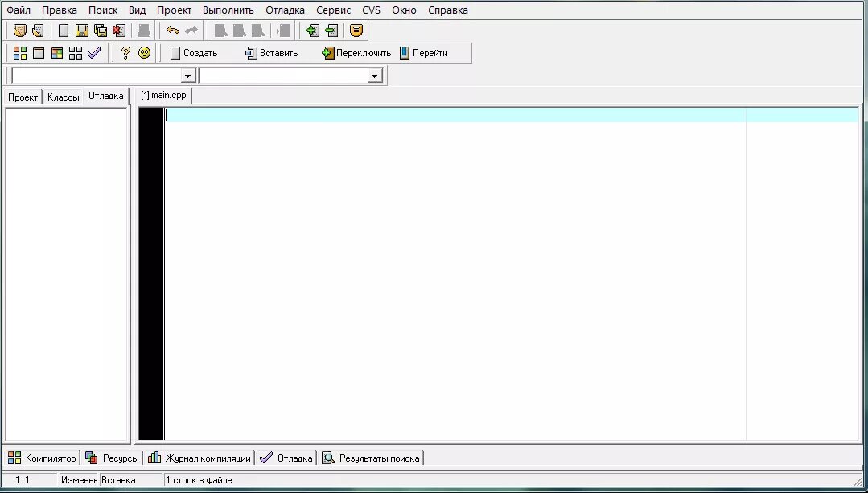Open help with question mark icon
Image resolution: width=868 pixels, height=493 pixels.
[x=125, y=53]
